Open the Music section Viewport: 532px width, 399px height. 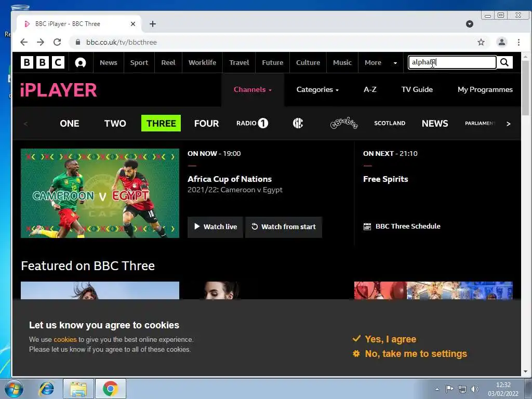point(342,62)
